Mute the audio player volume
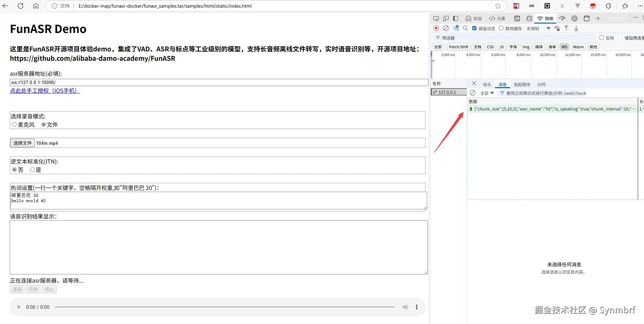The height and width of the screenshot is (324, 644). tap(405, 307)
